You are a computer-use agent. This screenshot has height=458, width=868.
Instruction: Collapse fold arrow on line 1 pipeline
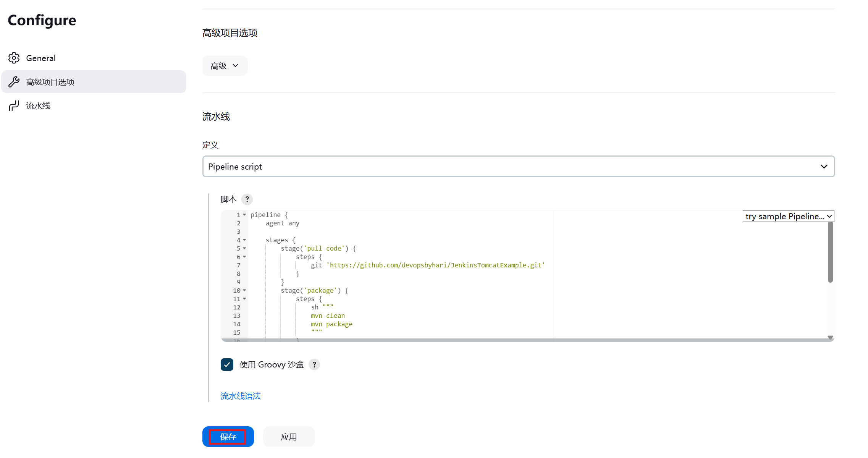point(244,215)
